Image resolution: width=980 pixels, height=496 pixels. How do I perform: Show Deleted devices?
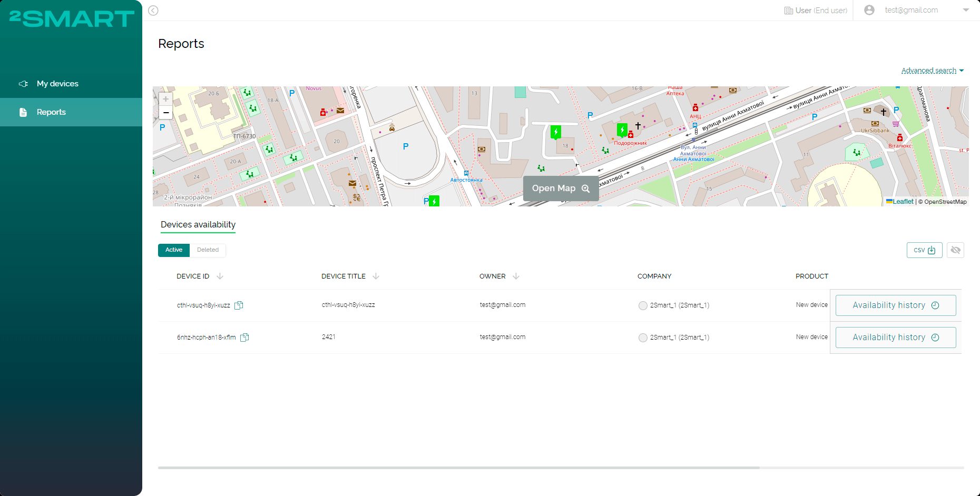(x=208, y=250)
